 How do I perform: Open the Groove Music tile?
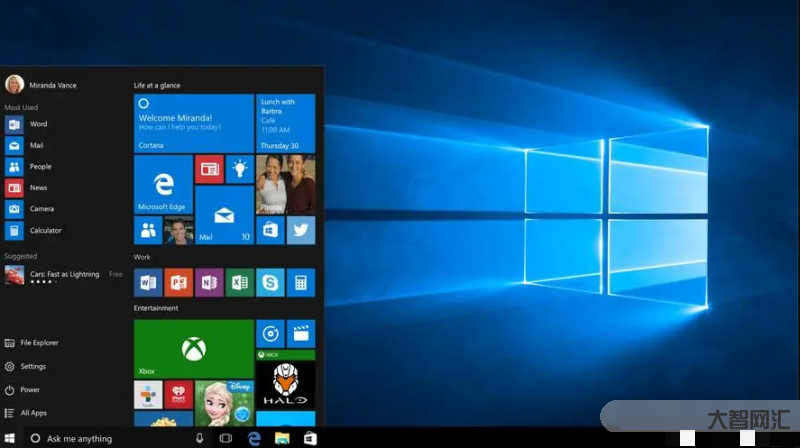270,334
